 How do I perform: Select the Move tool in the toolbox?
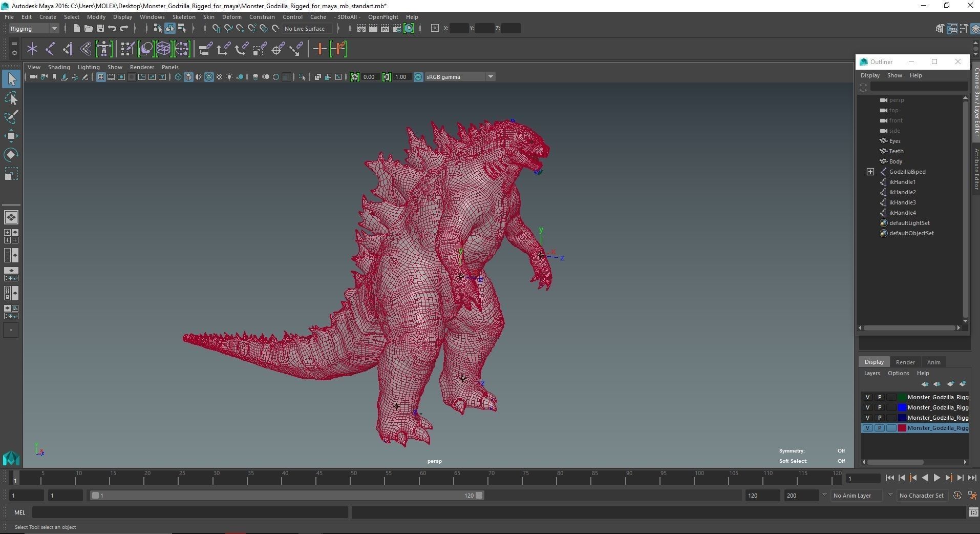pos(11,136)
